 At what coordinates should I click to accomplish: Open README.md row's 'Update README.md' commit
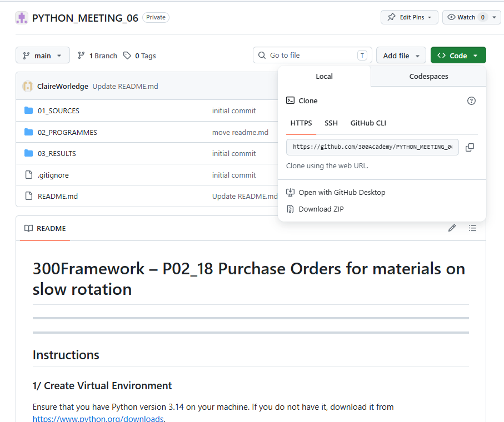[245, 196]
